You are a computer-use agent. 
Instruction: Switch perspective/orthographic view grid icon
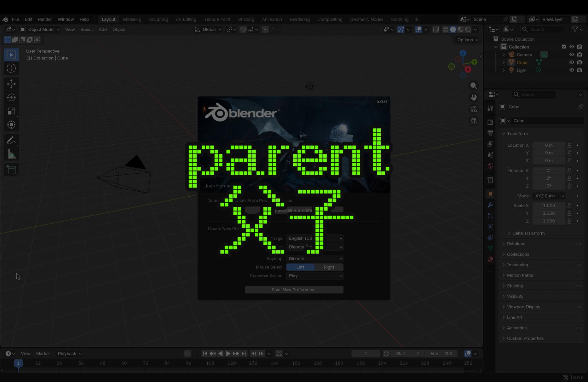pos(474,121)
